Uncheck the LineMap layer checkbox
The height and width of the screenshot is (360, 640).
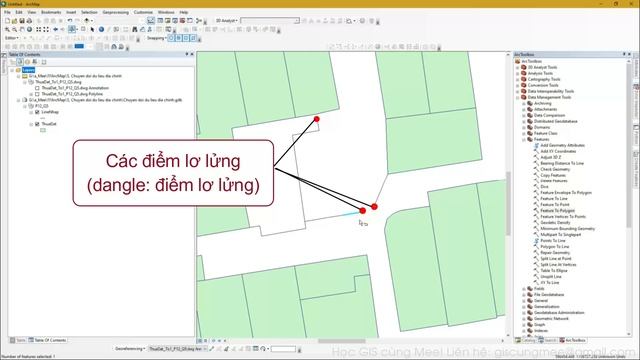37,112
